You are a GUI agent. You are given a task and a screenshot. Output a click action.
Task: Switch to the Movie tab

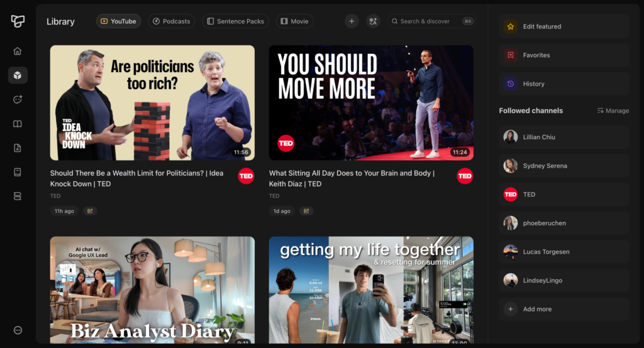coord(294,21)
